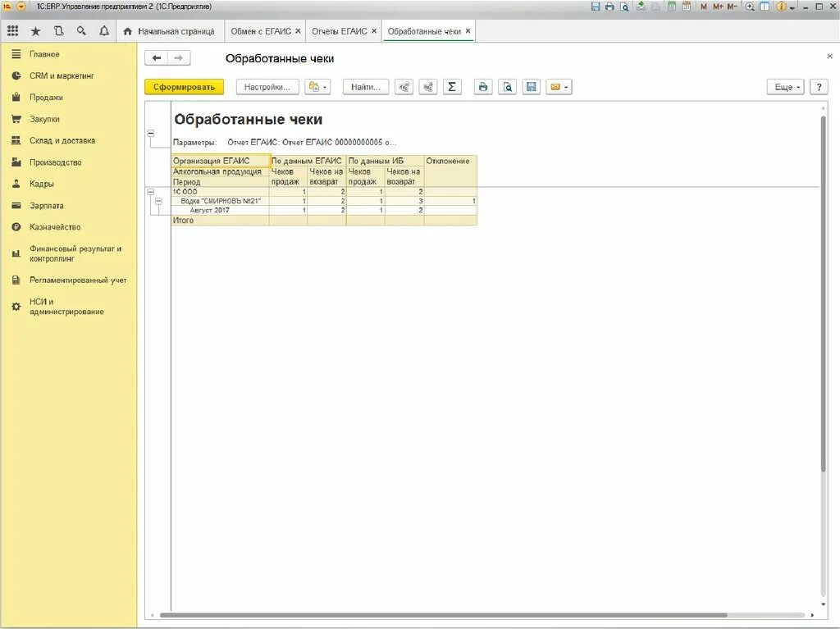The height and width of the screenshot is (629, 840).
Task: Open the Настройки... button
Action: point(267,87)
